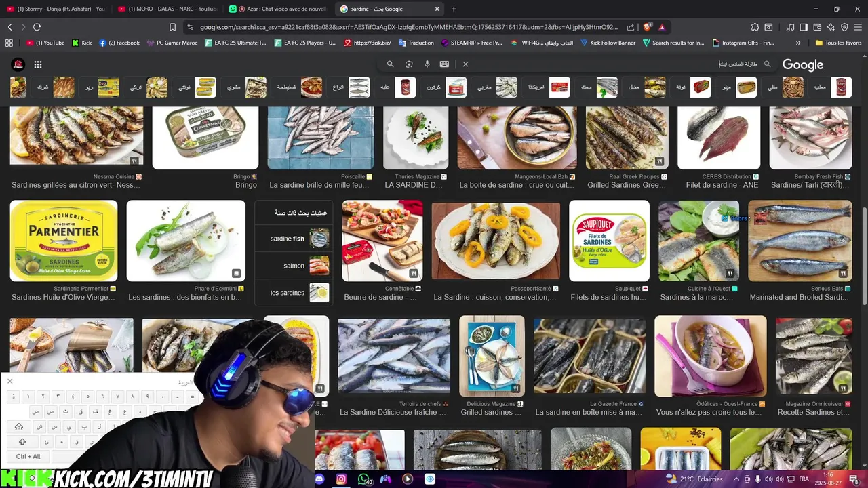Click 'Grilled Sardines Gree...' result title
Image resolution: width=868 pixels, height=488 pixels.
click(x=627, y=185)
